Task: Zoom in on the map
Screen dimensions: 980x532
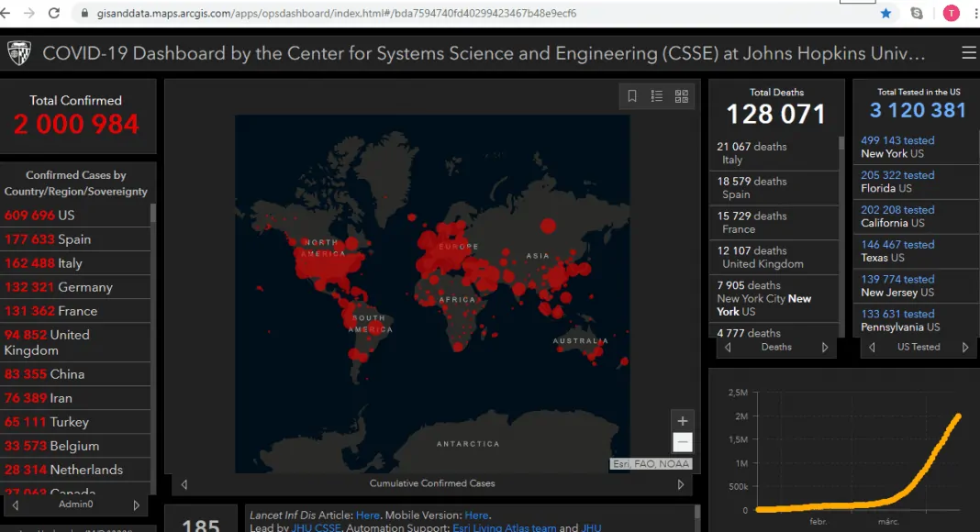Action: [x=683, y=421]
